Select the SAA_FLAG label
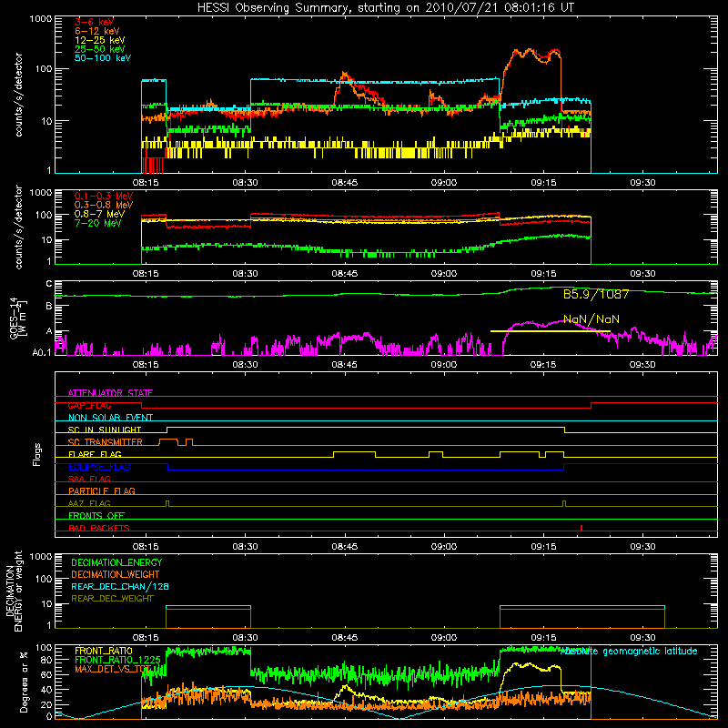 click(89, 479)
